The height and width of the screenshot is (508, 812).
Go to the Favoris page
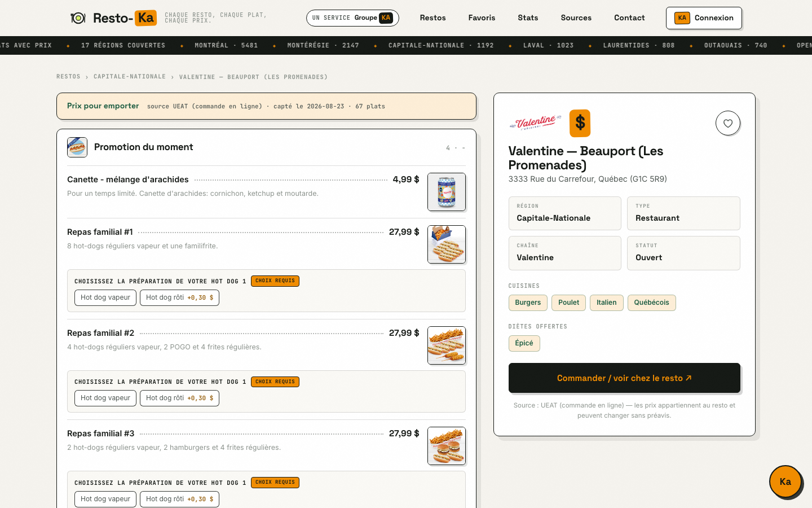click(x=482, y=18)
